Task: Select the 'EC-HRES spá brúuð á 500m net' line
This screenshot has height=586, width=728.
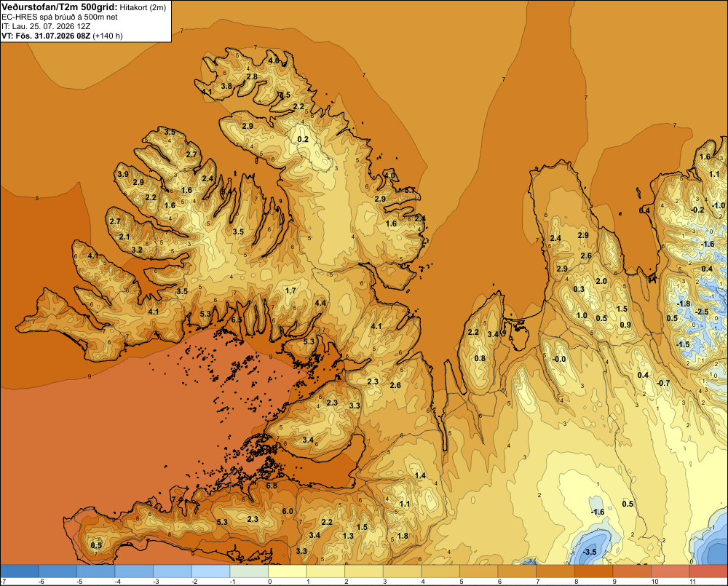Action: (x=60, y=17)
